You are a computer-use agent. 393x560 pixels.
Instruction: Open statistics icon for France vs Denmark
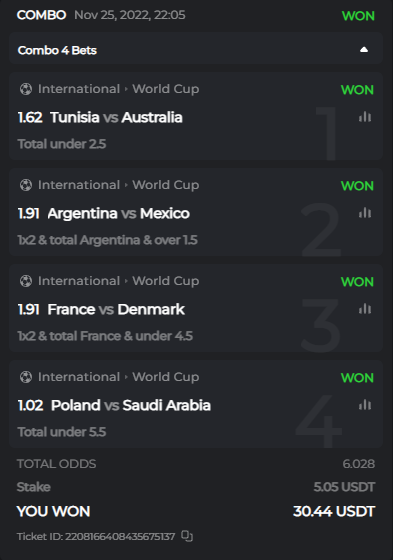coord(365,309)
